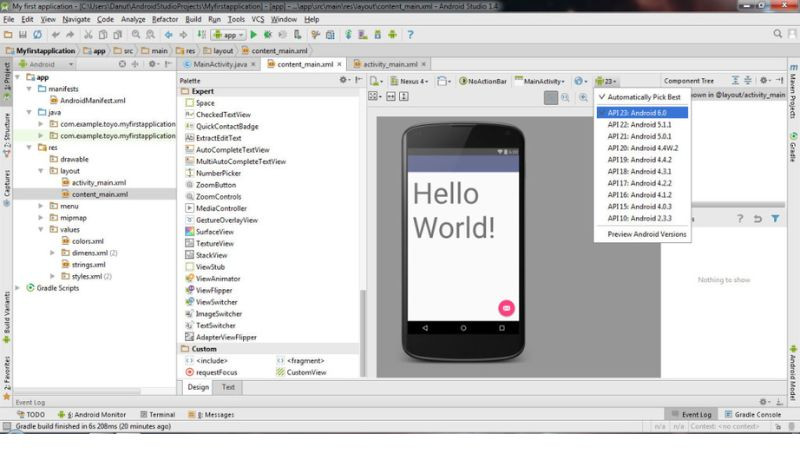800x450 pixels.
Task: Open the MainActivity association dropdown
Action: [540, 81]
